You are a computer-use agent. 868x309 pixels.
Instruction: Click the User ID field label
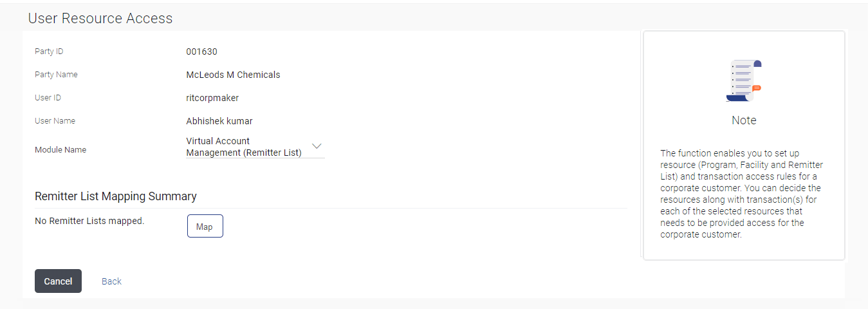pyautogui.click(x=48, y=98)
